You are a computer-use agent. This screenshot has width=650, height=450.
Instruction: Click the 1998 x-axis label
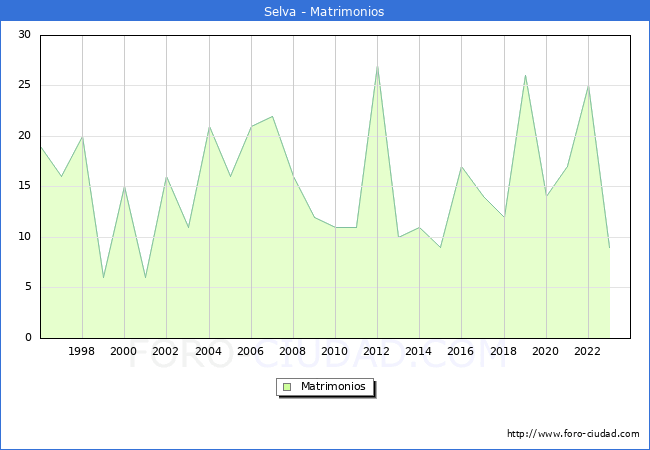tap(81, 351)
